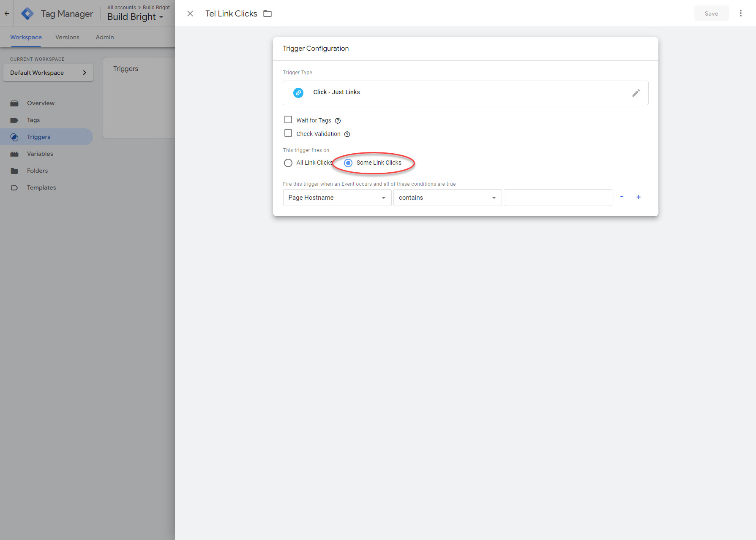Screen dimensions: 756x540
Task: Remove the condition row with the minus icon
Action: pyautogui.click(x=622, y=197)
